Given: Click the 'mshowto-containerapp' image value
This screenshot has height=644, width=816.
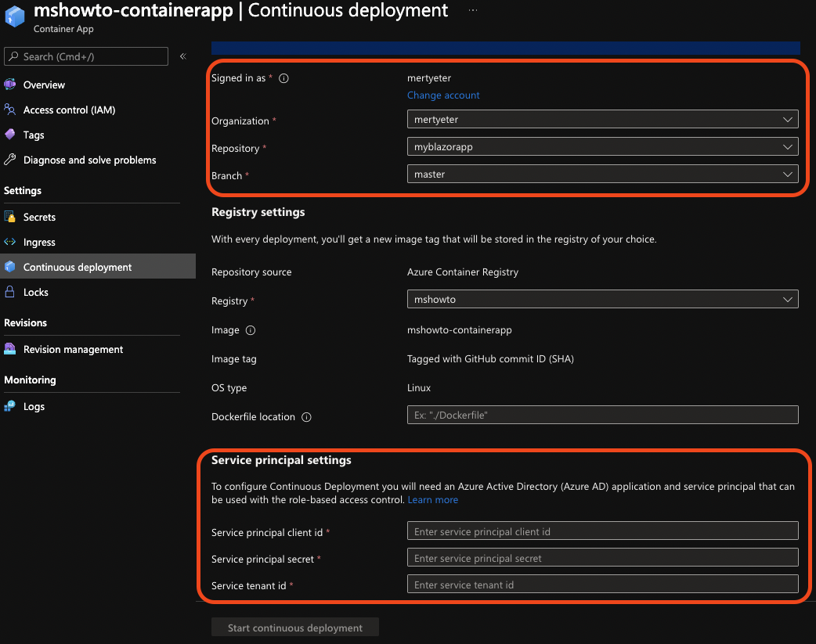Looking at the screenshot, I should pyautogui.click(x=460, y=329).
